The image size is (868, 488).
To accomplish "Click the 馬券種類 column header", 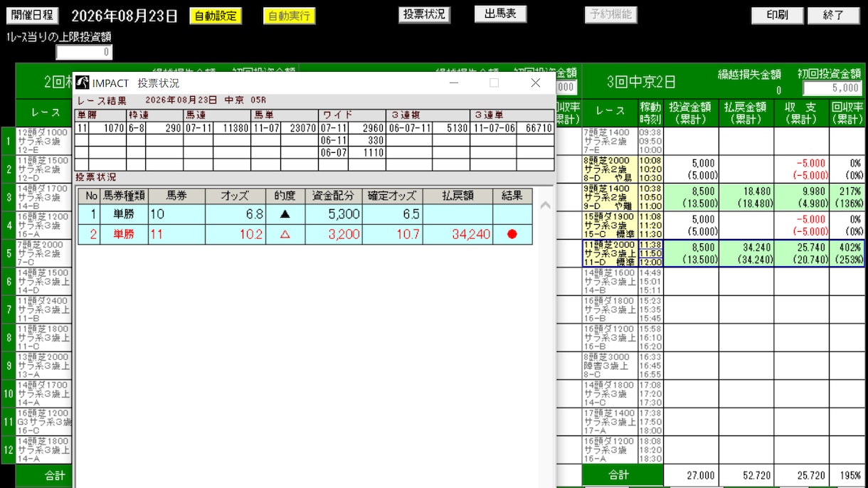I will (124, 195).
